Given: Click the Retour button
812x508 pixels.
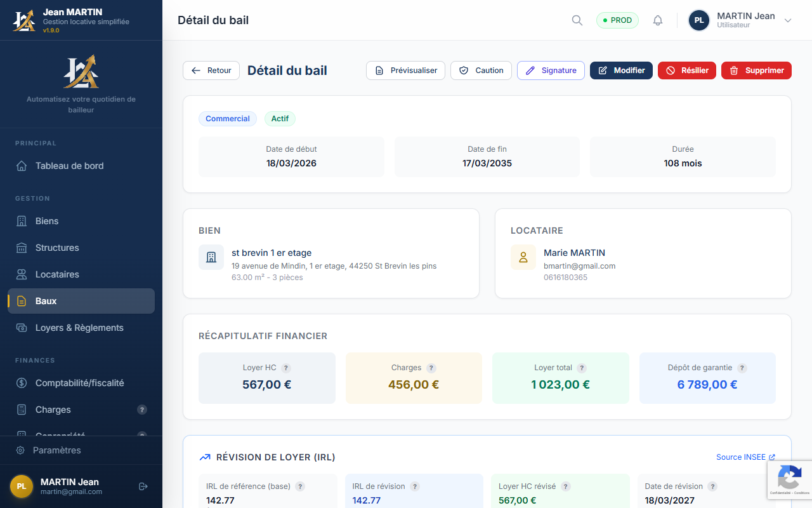Looking at the screenshot, I should tap(211, 70).
